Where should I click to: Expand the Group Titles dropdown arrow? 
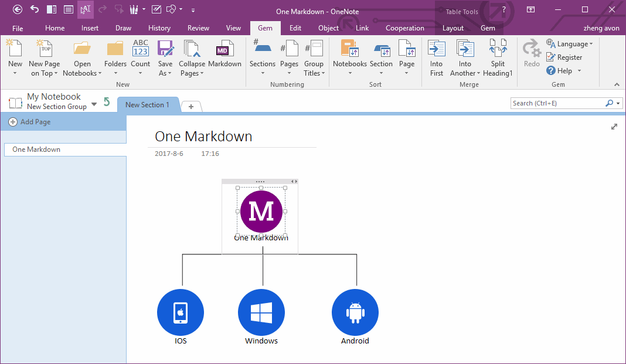323,73
